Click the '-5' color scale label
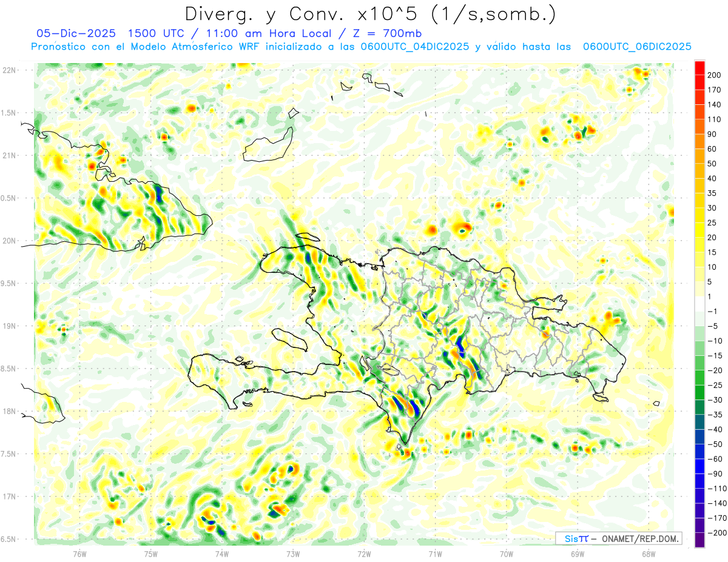728x562 pixels. coord(713,326)
